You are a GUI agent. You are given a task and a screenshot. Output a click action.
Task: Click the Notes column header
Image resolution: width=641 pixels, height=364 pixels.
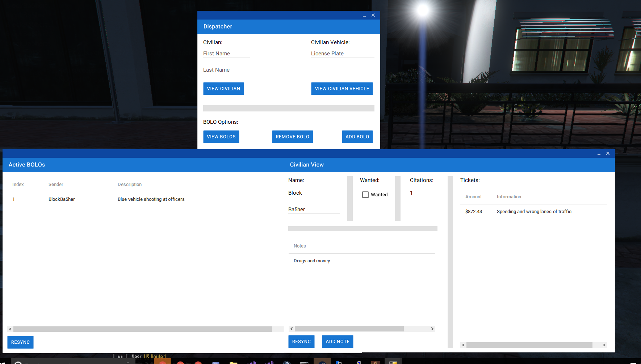300,246
